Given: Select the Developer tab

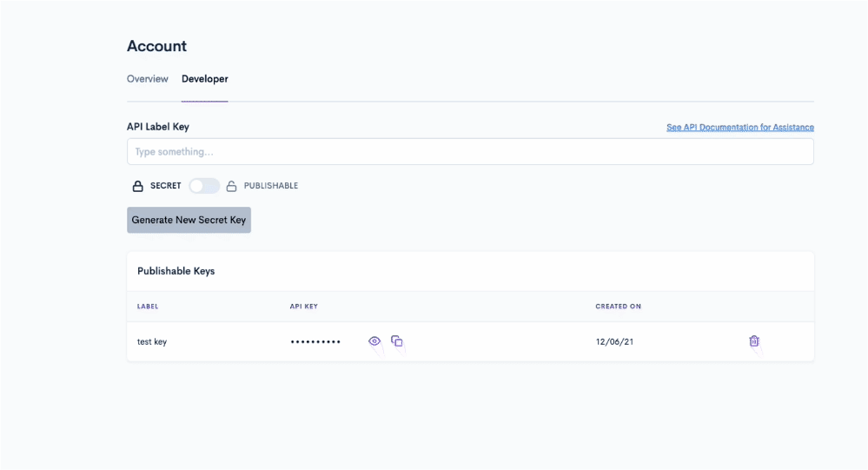Looking at the screenshot, I should (x=204, y=79).
